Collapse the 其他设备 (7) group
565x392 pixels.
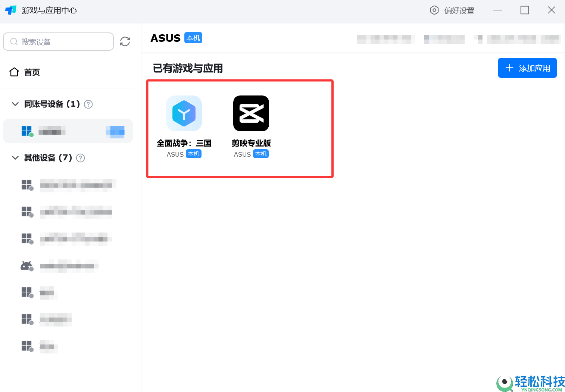coord(15,158)
